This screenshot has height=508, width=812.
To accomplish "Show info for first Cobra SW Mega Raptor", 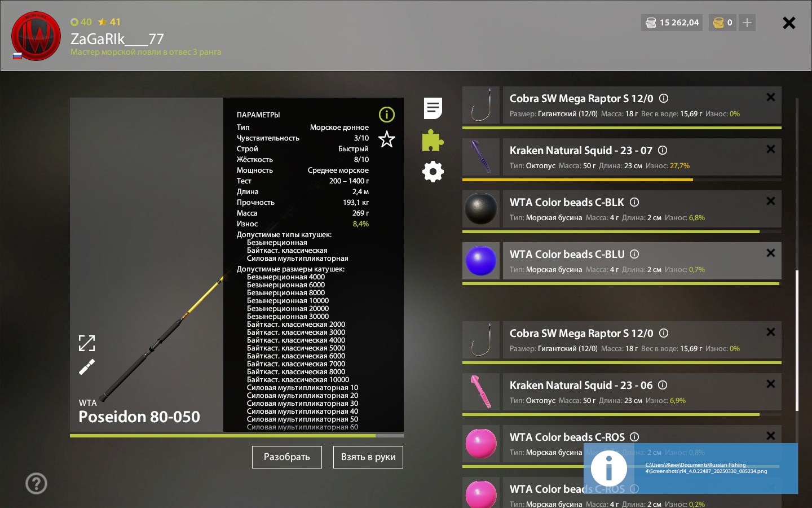I will click(664, 98).
